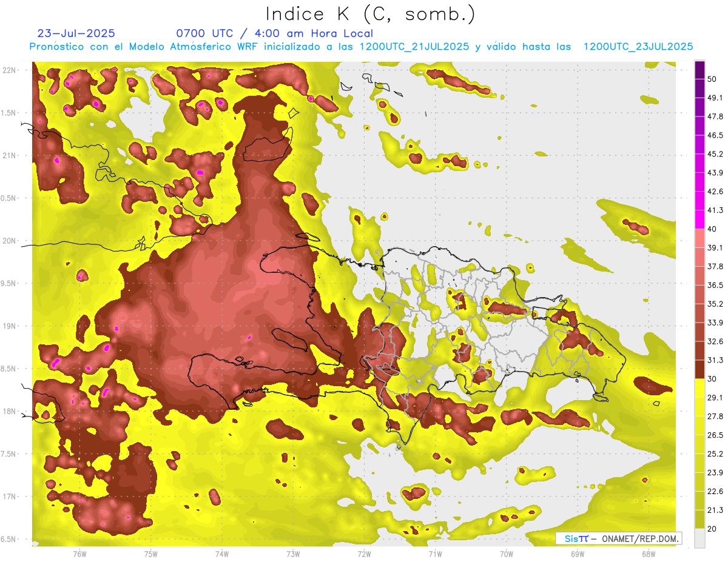Click the colorbar value '42.6'
728x562 pixels.
(715, 192)
